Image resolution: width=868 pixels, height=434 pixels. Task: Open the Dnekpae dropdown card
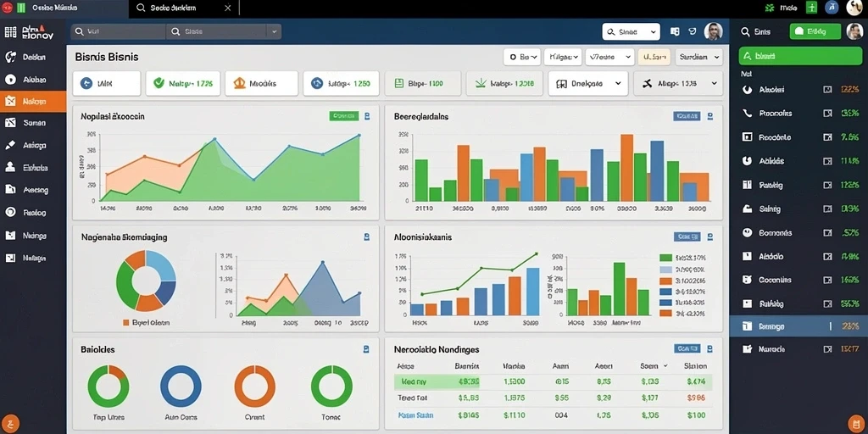tap(588, 84)
